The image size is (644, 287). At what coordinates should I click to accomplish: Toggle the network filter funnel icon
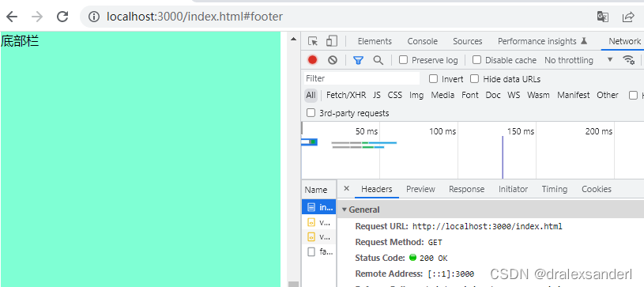[x=358, y=60]
